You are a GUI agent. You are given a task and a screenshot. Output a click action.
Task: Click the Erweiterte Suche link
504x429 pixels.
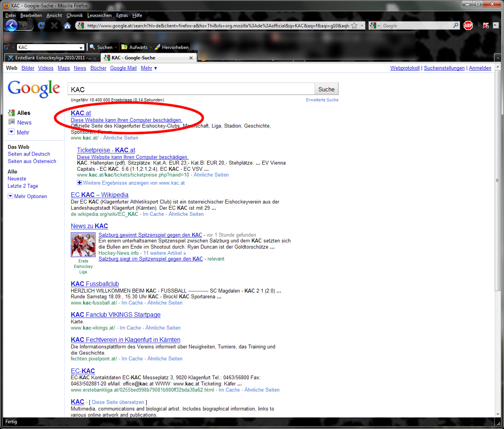pos(322,100)
